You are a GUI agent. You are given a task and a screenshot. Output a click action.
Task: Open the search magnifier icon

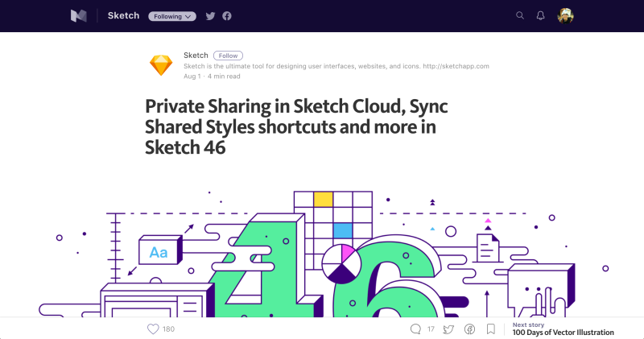[x=520, y=15]
